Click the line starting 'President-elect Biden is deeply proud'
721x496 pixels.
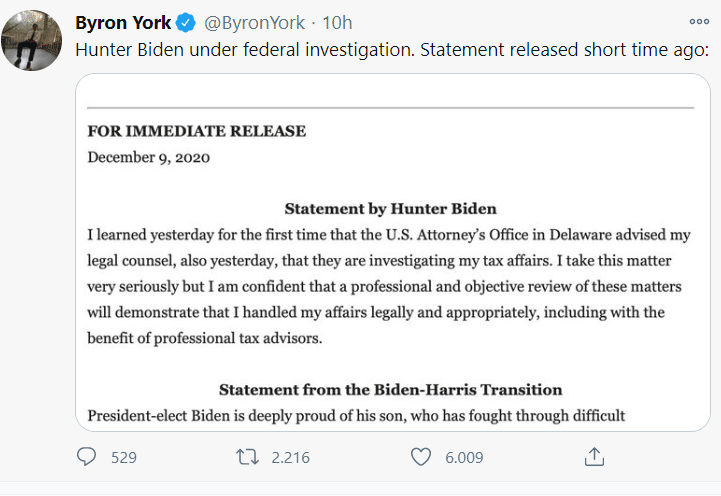coord(356,414)
